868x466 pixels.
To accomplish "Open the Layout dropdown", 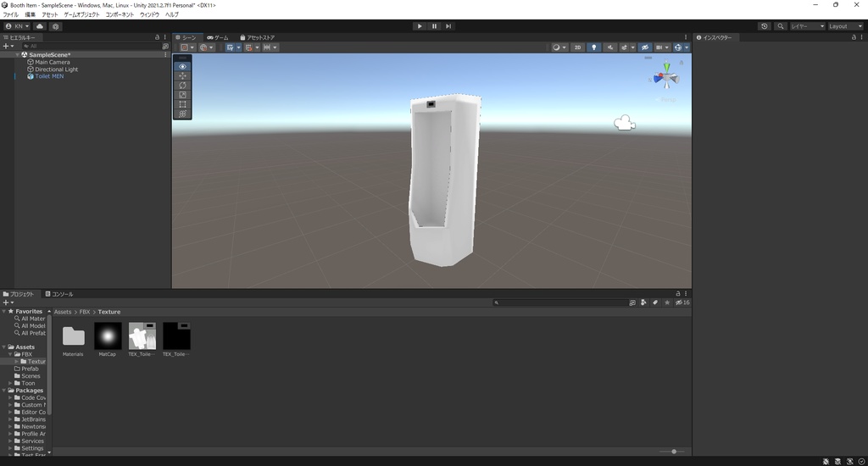I will [845, 26].
